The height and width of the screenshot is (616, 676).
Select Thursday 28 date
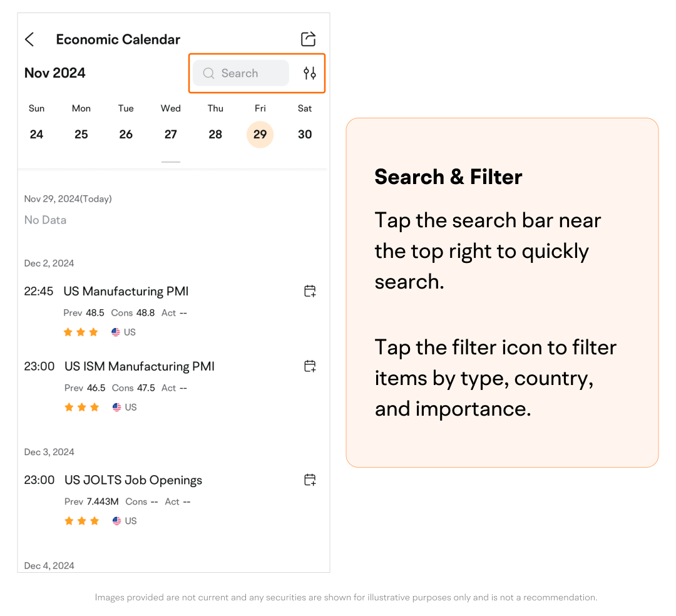(215, 134)
